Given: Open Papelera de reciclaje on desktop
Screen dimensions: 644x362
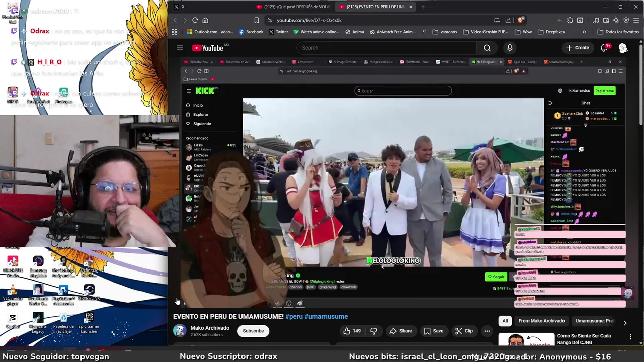Looking at the screenshot, I should [63, 323].
